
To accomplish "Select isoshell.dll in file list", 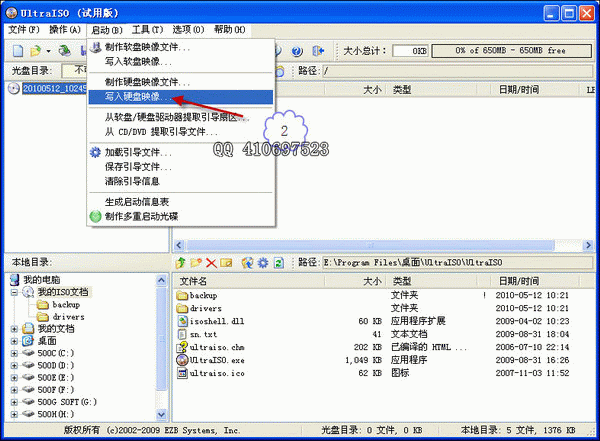I will (217, 322).
